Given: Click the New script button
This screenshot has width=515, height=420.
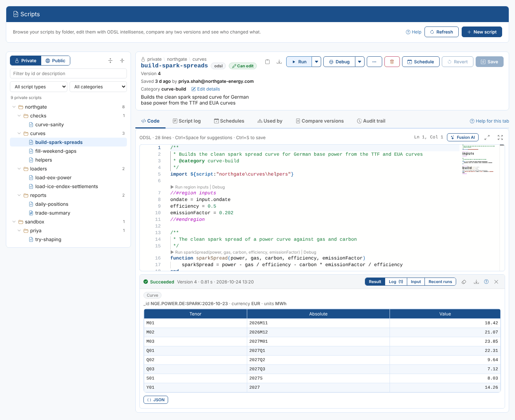Looking at the screenshot, I should point(482,32).
